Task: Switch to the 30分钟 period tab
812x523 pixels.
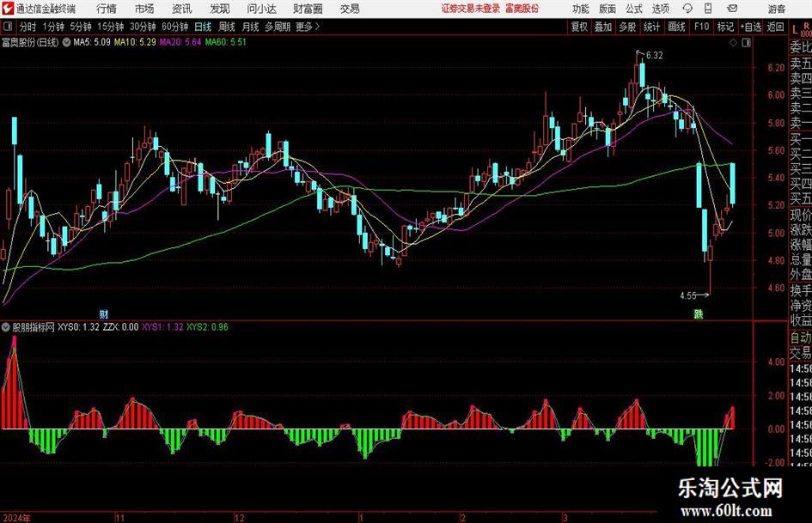Action: coord(143,27)
